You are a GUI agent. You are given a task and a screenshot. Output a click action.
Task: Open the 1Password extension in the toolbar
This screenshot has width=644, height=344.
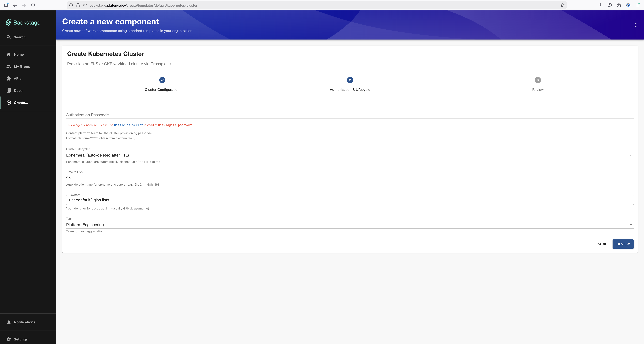click(628, 5)
